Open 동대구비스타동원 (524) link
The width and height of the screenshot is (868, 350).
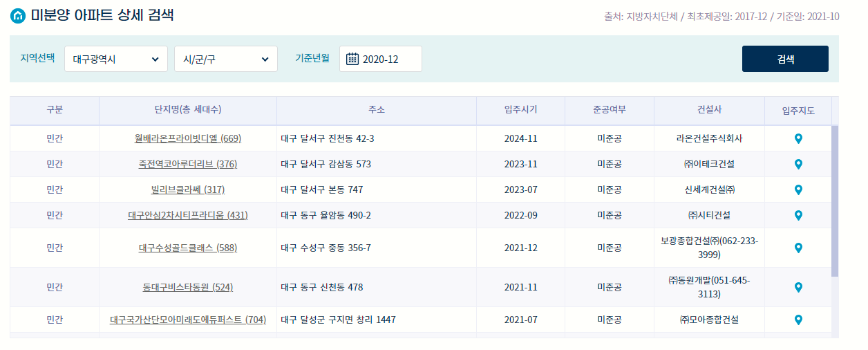tap(188, 287)
